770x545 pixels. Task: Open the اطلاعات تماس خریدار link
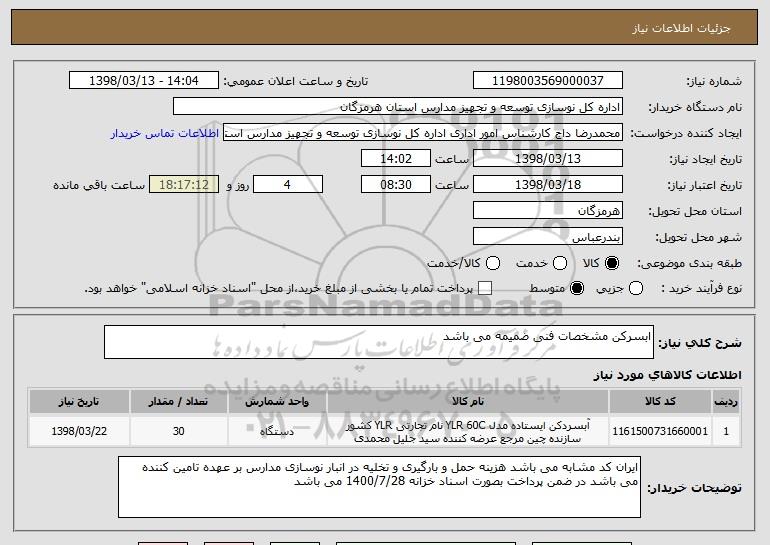click(x=165, y=133)
